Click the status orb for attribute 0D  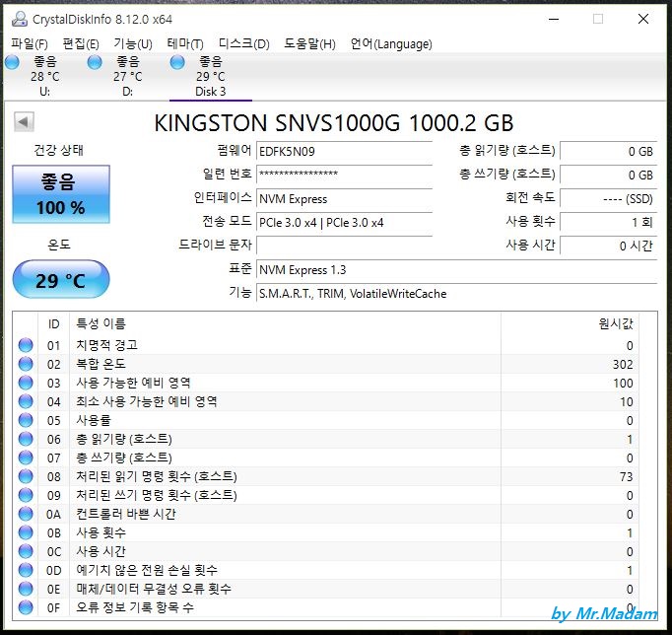tap(26, 570)
